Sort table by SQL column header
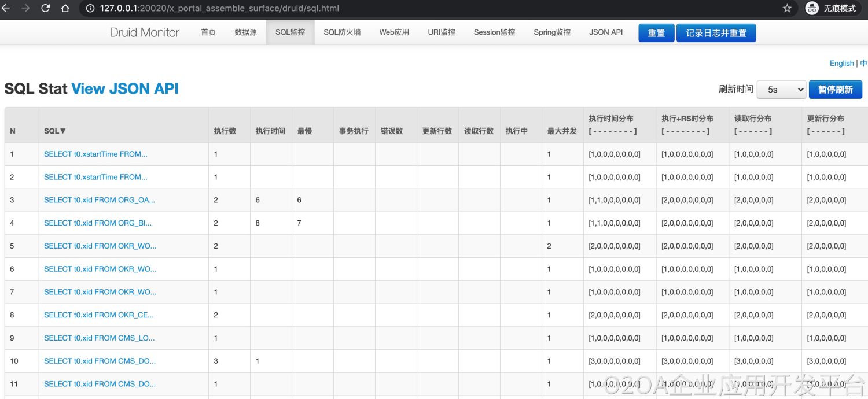 pyautogui.click(x=55, y=131)
